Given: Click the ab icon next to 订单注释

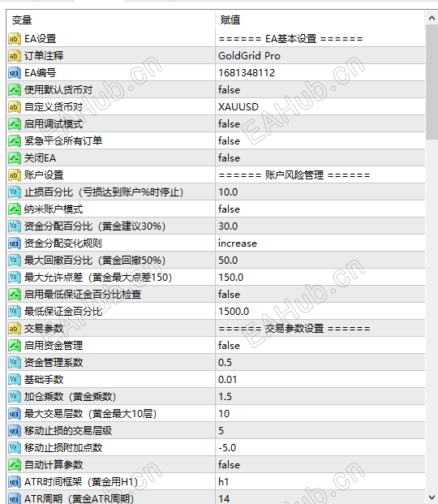Looking at the screenshot, I should 14,56.
